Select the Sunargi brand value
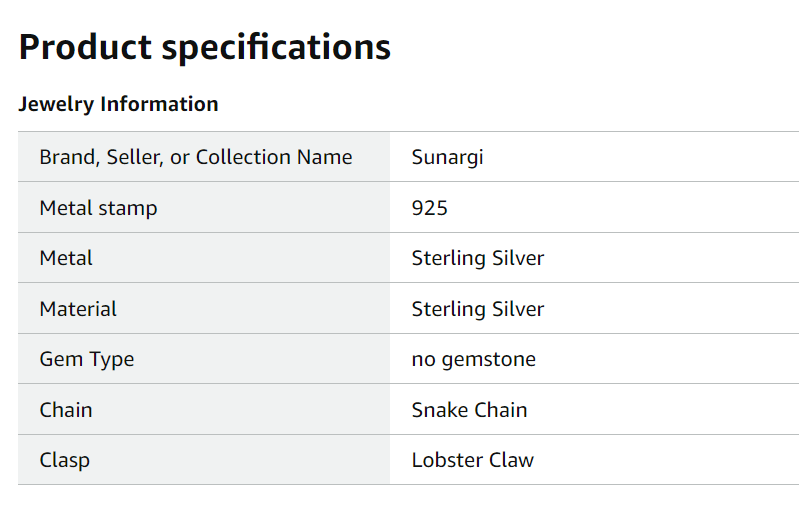This screenshot has width=799, height=517. [x=447, y=157]
